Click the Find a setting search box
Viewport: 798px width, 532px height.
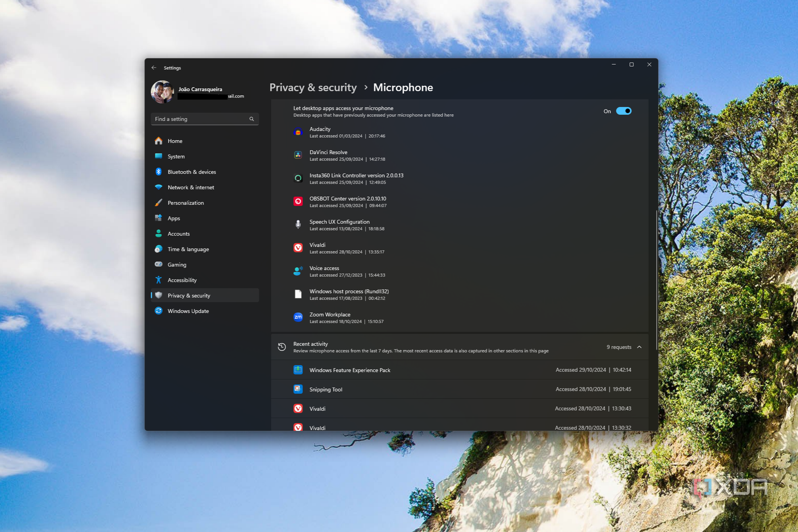pos(205,118)
